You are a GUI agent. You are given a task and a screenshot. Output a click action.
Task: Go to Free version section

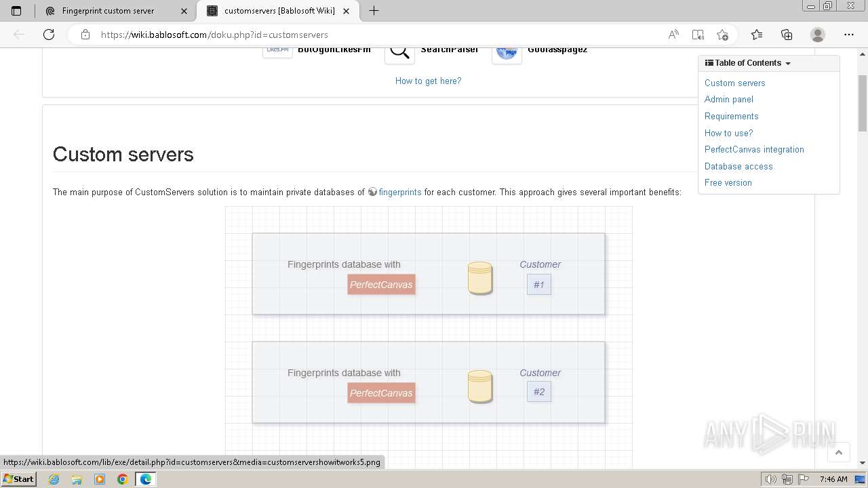click(x=728, y=182)
